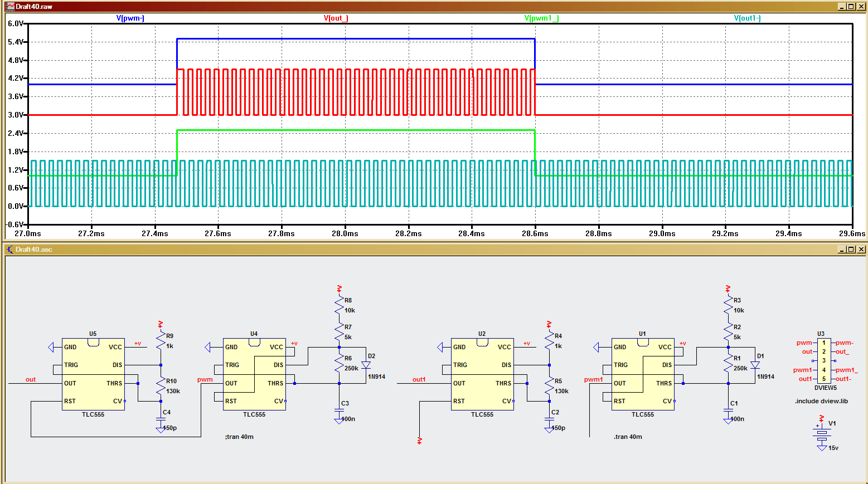Viewport: 868px width, 484px height.
Task: Click the 28.6ms time axis label
Action: (535, 233)
